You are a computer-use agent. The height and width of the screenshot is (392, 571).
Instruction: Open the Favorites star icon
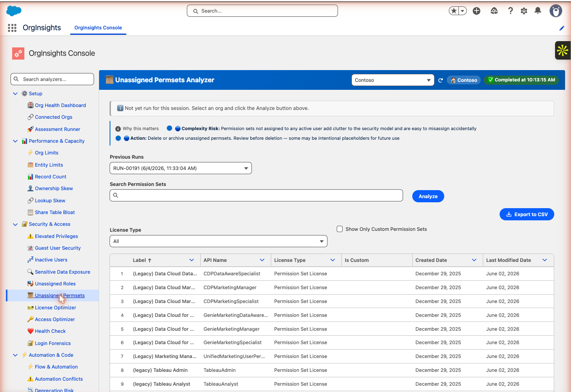454,11
